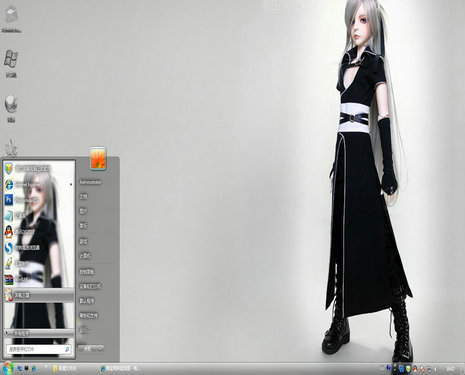Expand Internet Explorer jump list arrow
The width and height of the screenshot is (465, 375).
[71, 184]
